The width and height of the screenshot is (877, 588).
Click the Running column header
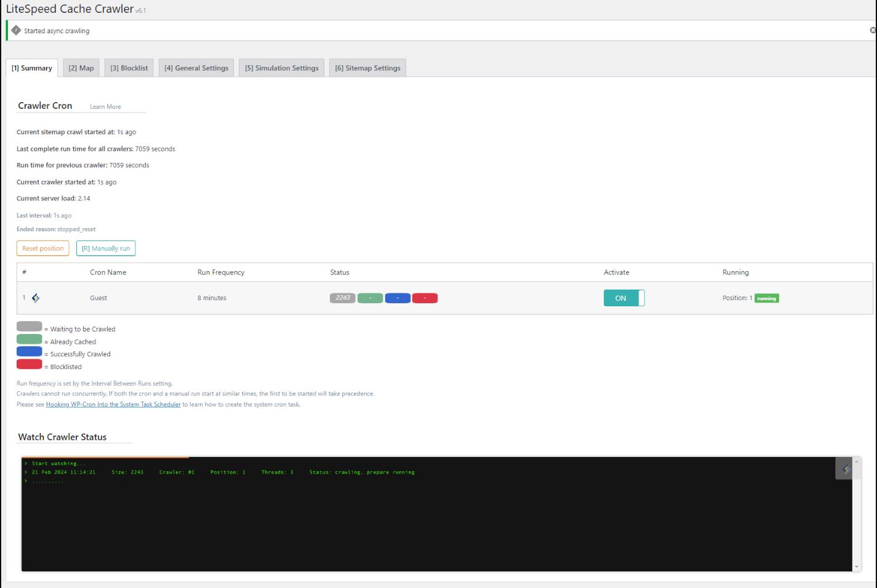[x=735, y=272]
